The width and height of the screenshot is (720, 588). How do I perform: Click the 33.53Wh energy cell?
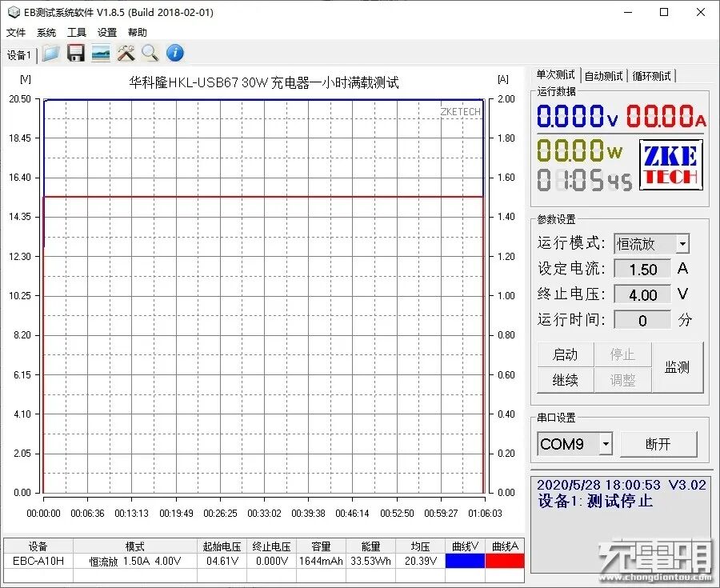370,561
